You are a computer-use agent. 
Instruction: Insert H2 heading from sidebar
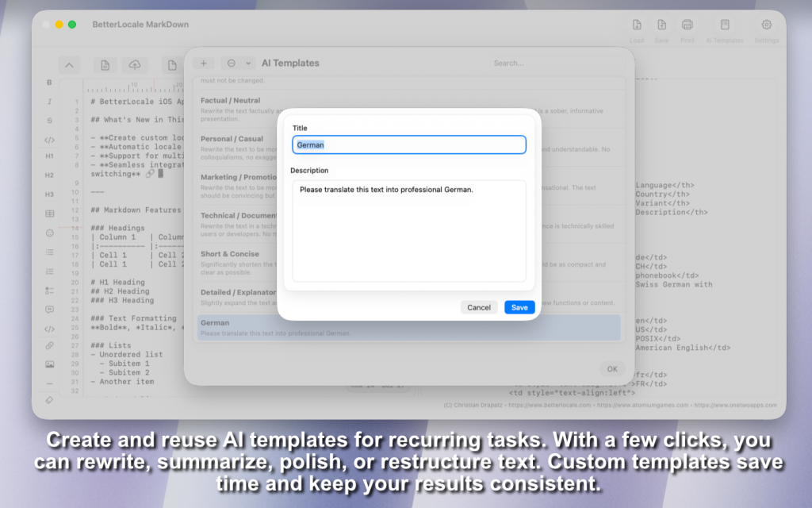(49, 175)
